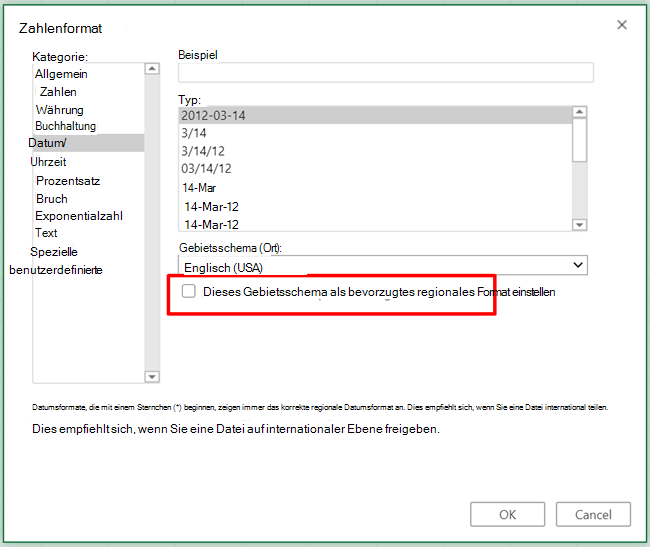Pick the Prozentsatz category
650x547 pixels.
click(68, 181)
